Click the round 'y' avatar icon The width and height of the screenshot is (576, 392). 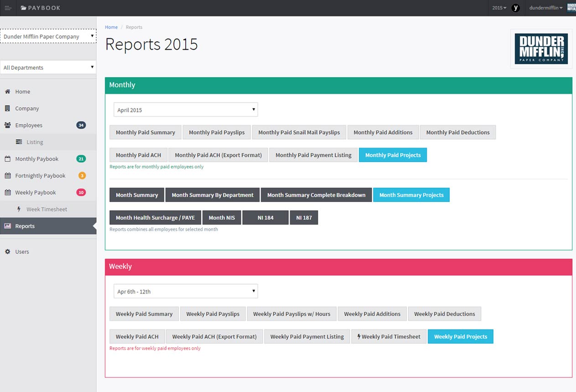click(516, 8)
